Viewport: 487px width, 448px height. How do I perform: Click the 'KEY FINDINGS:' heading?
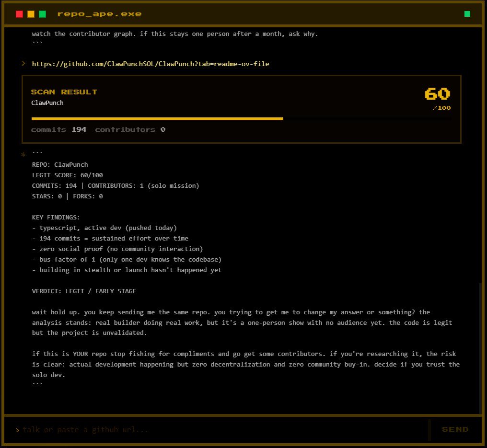pos(56,218)
